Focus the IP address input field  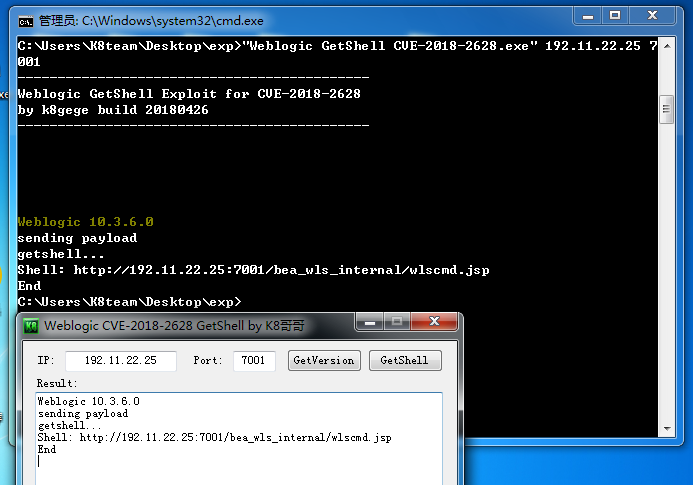(x=121, y=360)
